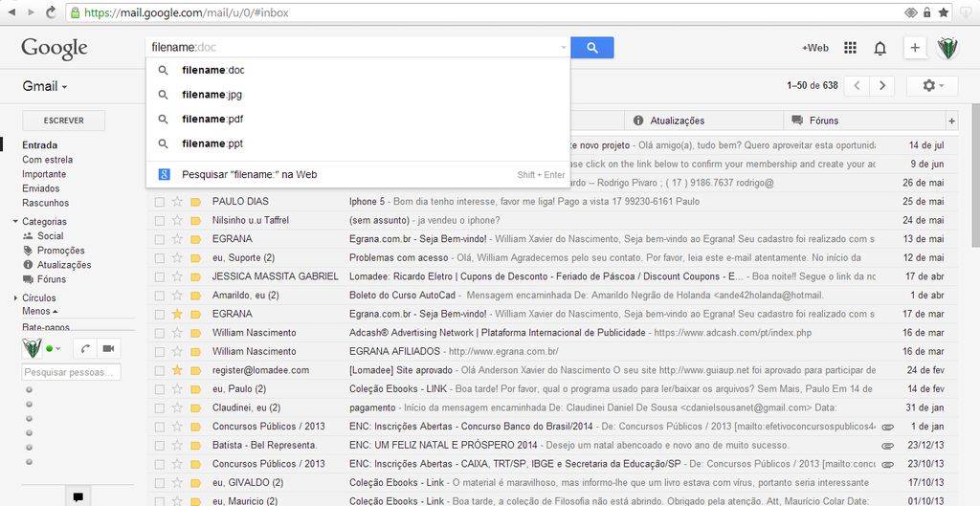Open Rascunhos folder
Viewport: 980px width, 506px height.
pyautogui.click(x=46, y=203)
